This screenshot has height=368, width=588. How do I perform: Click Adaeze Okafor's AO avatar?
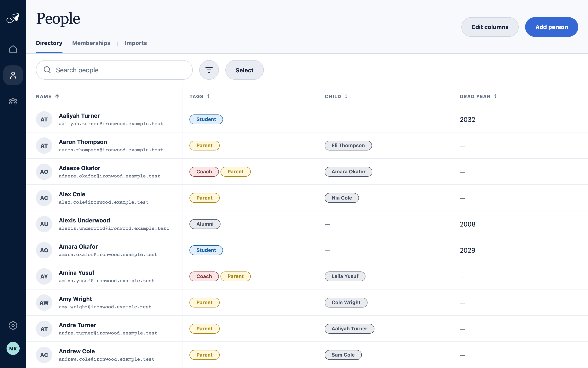[44, 172]
